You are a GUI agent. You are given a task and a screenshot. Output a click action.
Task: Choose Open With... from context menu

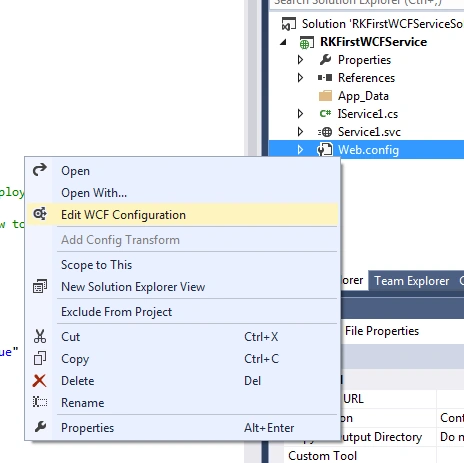pos(94,193)
